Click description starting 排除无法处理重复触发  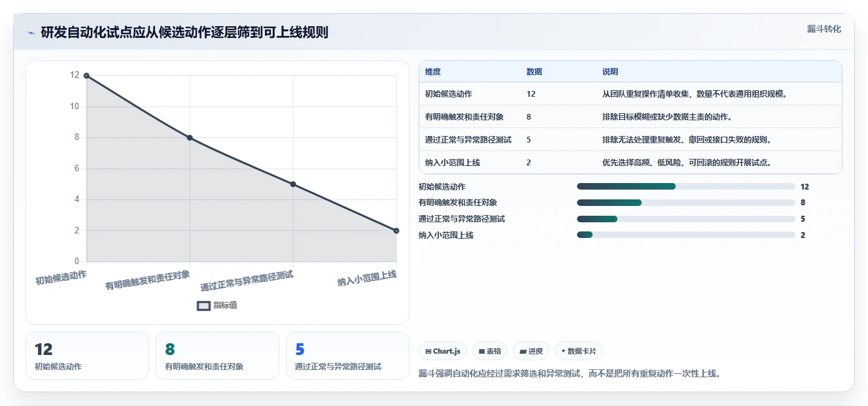(687, 140)
